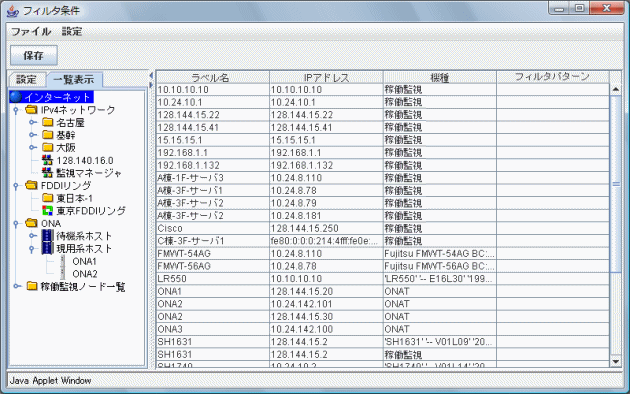Click the 基幹 folder icon
630x394 pixels.
(48, 135)
